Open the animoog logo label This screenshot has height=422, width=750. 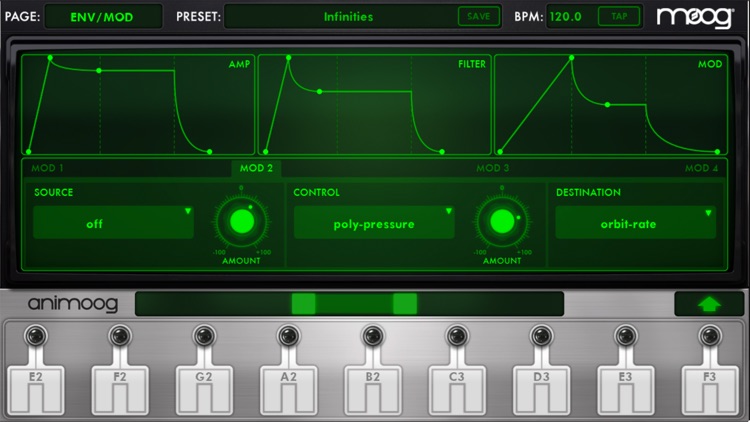73,304
